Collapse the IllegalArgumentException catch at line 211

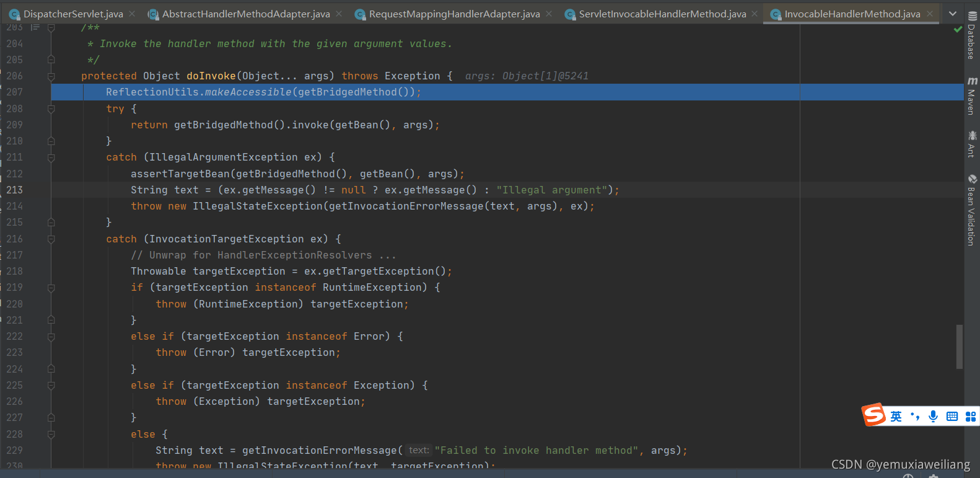tap(51, 157)
